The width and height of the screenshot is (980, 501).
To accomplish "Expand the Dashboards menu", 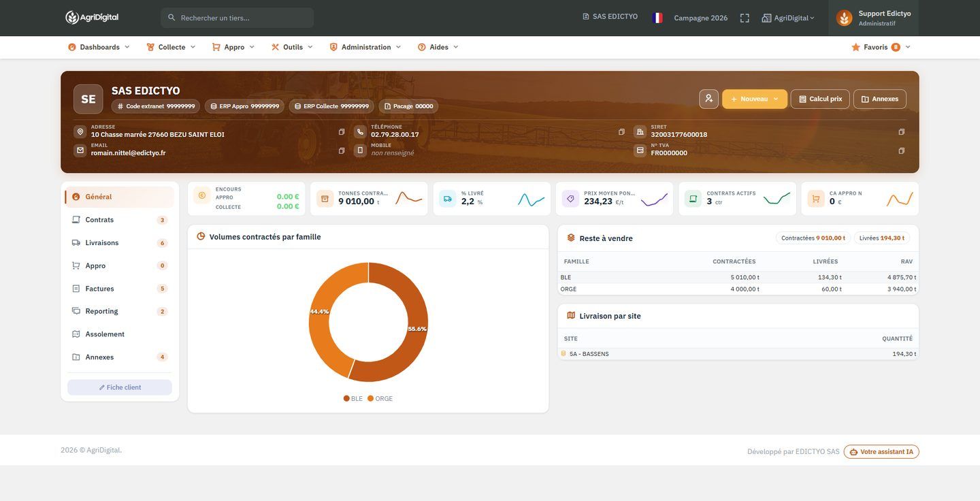I will pos(99,47).
